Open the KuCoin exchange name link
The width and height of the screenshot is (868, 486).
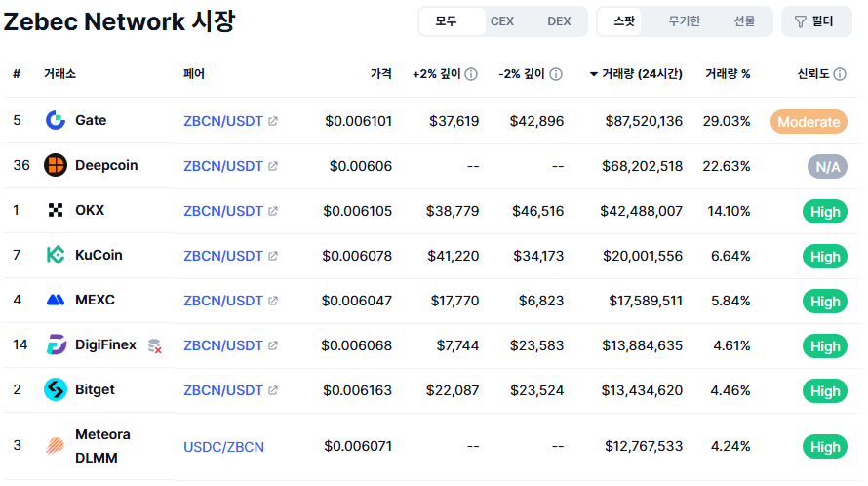(99, 255)
